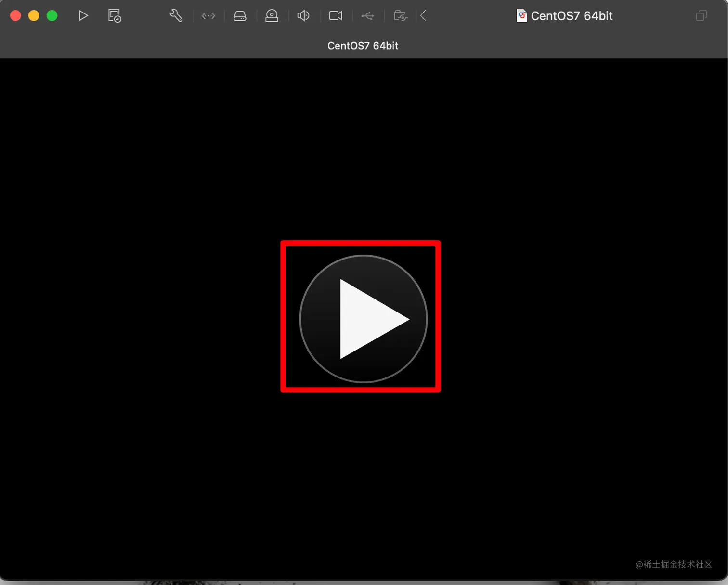
Task: Open shared folders settings icon
Action: click(x=400, y=16)
